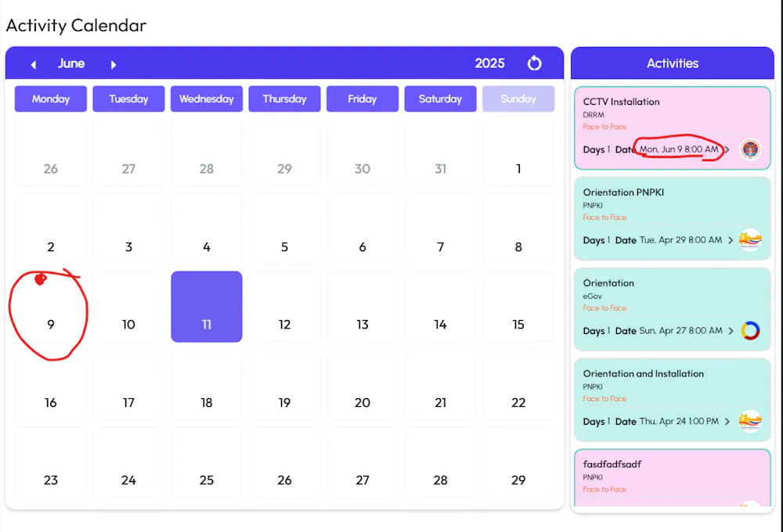Click the refresh calendar icon
This screenshot has height=532, width=783.
click(x=534, y=63)
